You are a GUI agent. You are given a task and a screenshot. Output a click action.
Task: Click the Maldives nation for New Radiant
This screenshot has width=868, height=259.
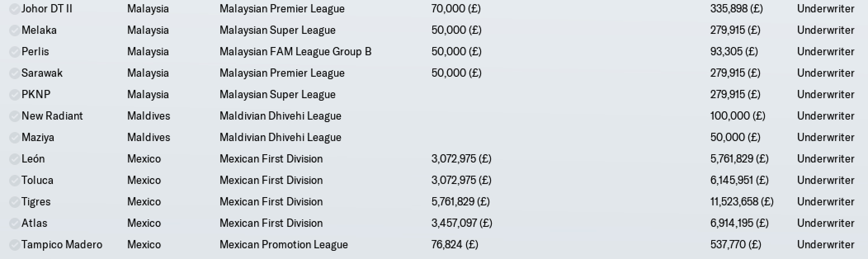(x=149, y=116)
